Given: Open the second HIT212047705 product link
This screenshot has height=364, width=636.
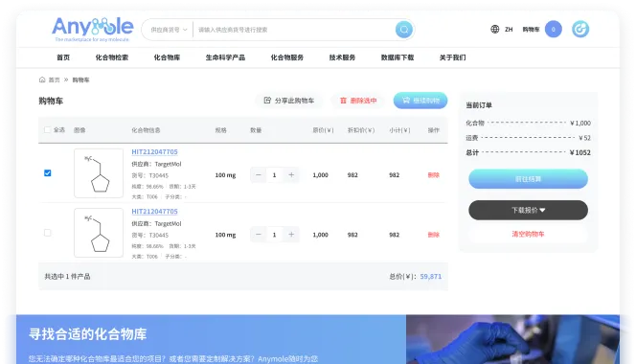Looking at the screenshot, I should coord(154,212).
